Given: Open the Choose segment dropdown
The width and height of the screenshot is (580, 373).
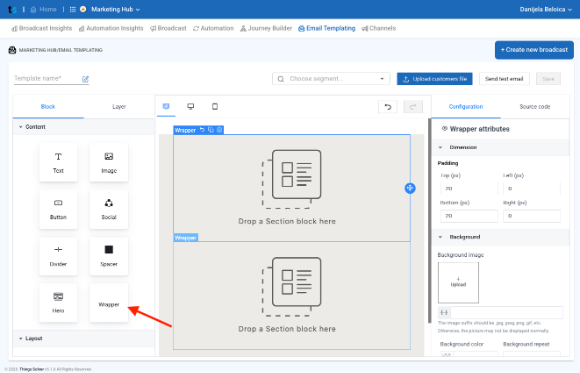Looking at the screenshot, I should tap(331, 79).
